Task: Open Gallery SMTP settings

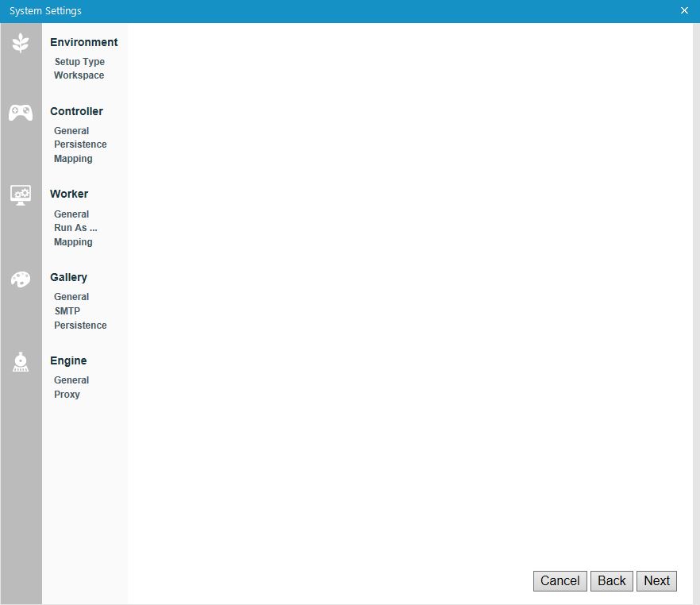Action: tap(67, 310)
